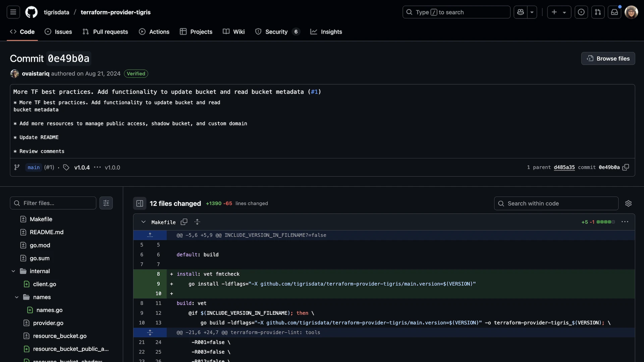This screenshot has height=362, width=644.
Task: Click the ovaistariq author avatar
Action: coord(14,73)
